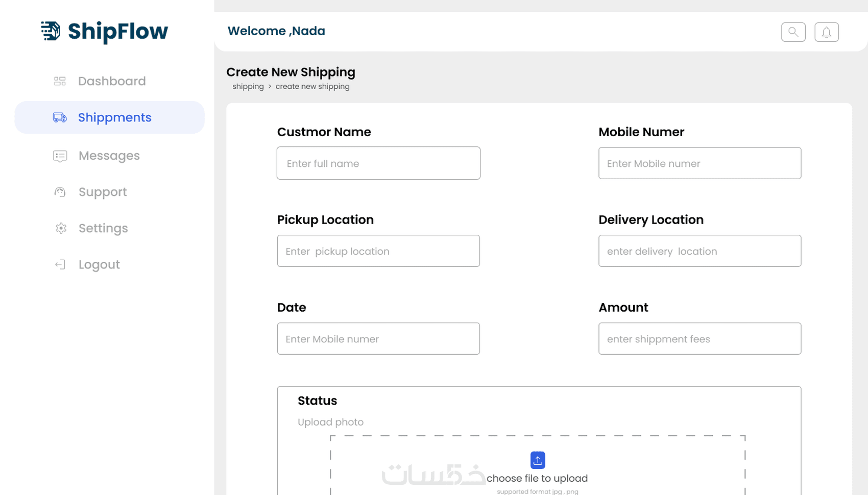Click the Dashboard grid icon
Image resolution: width=868 pixels, height=495 pixels.
[60, 81]
